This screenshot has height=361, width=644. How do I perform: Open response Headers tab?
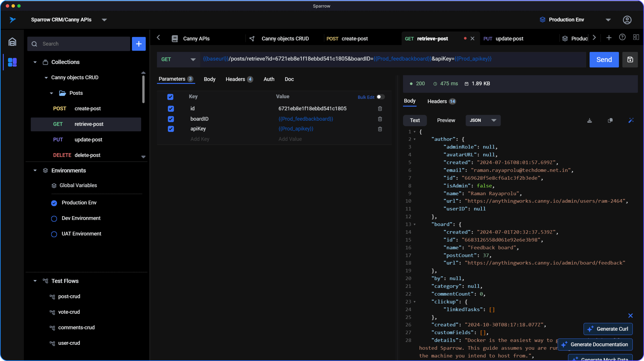442,101
